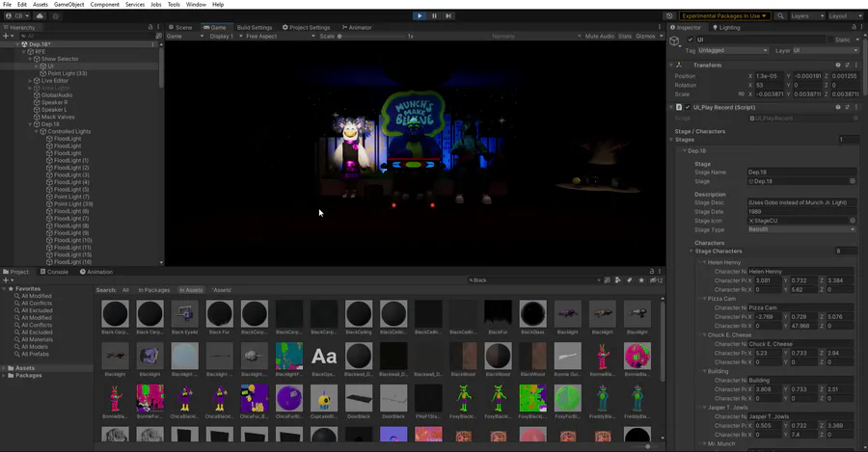Click the Hierarchy add (+) button

tap(6, 36)
